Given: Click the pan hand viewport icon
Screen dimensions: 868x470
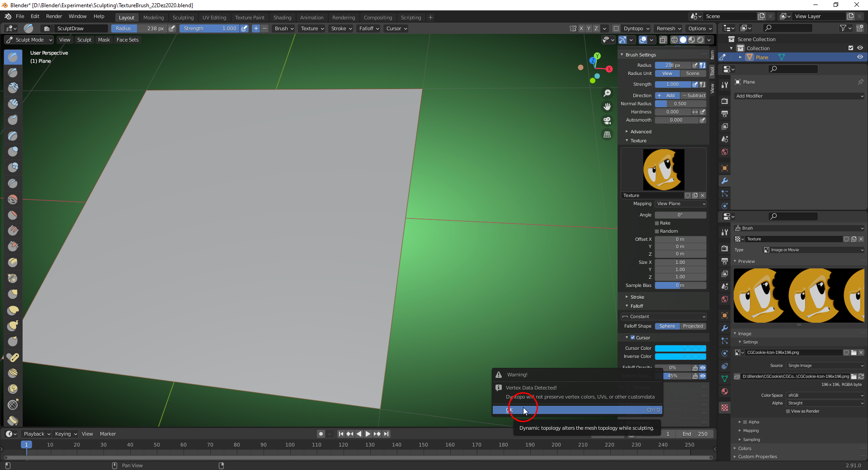Looking at the screenshot, I should point(607,107).
